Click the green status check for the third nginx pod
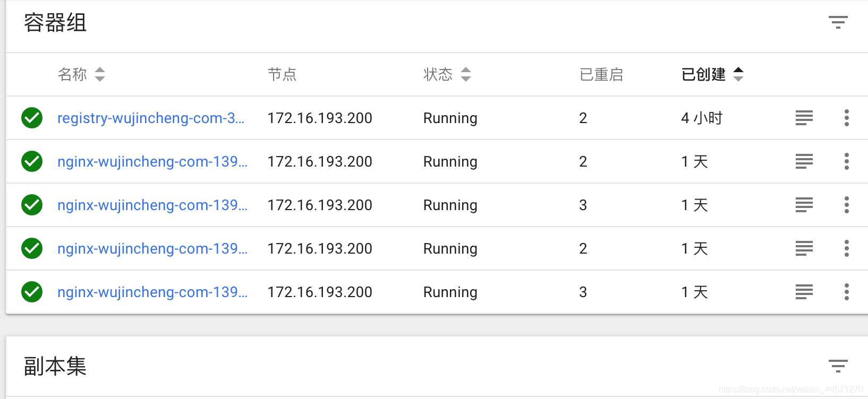This screenshot has height=399, width=868. [x=32, y=248]
